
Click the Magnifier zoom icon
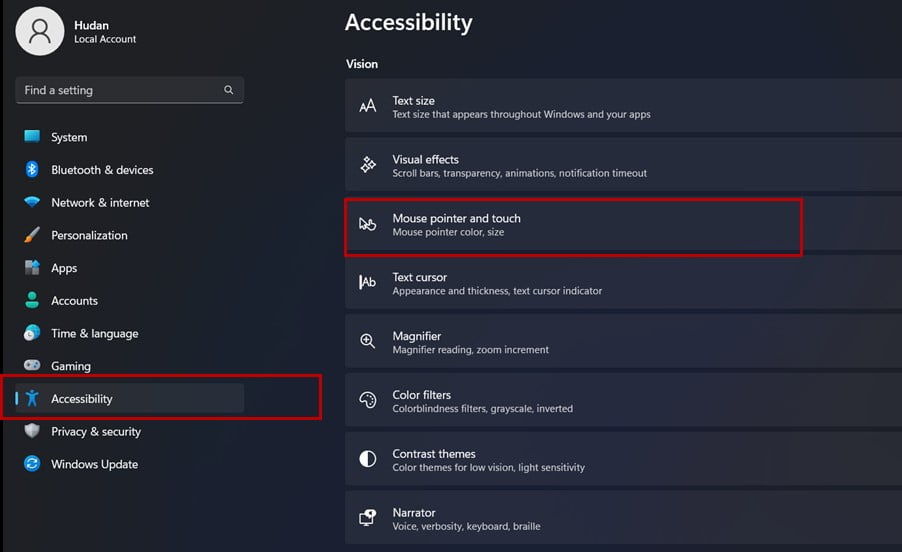[368, 342]
